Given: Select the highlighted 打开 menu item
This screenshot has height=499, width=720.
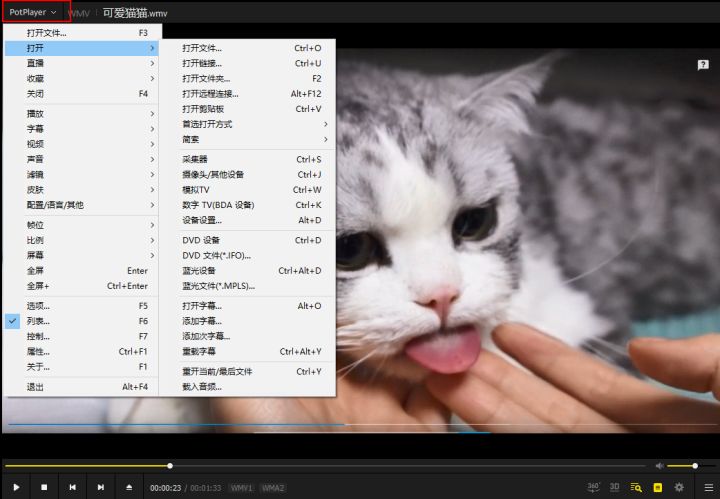Looking at the screenshot, I should coord(82,48).
